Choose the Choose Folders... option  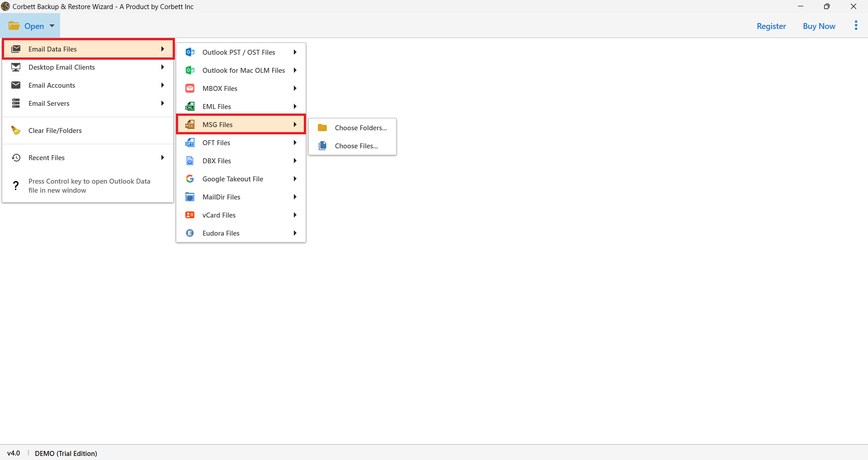click(353, 128)
